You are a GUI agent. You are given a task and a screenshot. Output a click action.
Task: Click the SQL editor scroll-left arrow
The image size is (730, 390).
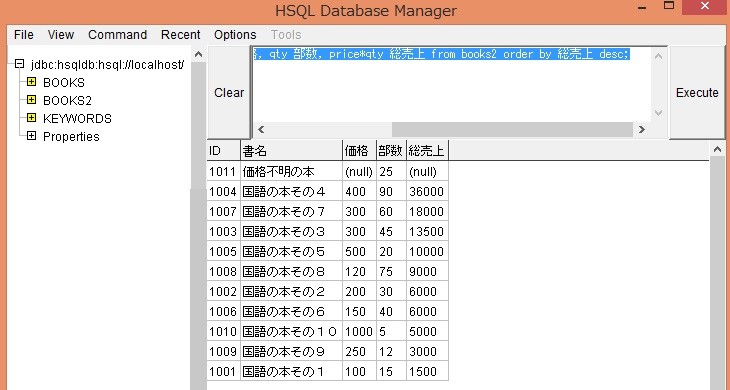coord(261,129)
